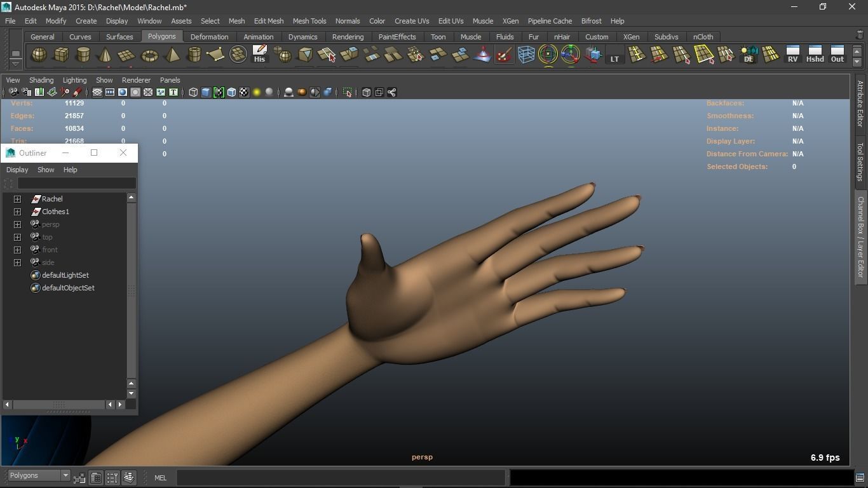Toggle use all lights yellow bulb icon

pyautogui.click(x=257, y=92)
